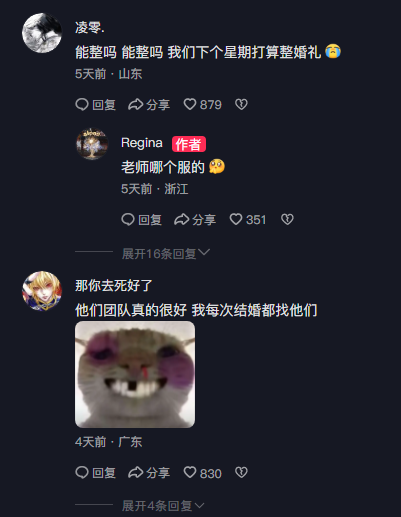The image size is (401, 517).
Task: Open the bruised cat meme image
Action: pyautogui.click(x=135, y=374)
